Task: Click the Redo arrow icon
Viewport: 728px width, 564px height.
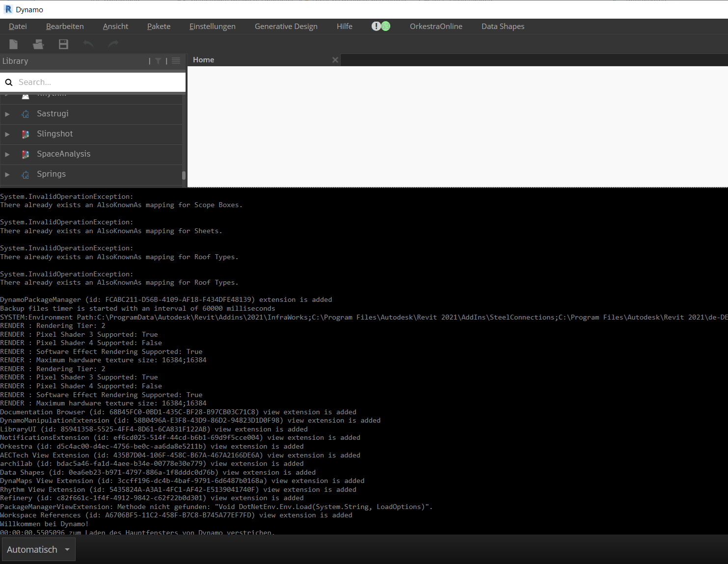Action: 113,44
